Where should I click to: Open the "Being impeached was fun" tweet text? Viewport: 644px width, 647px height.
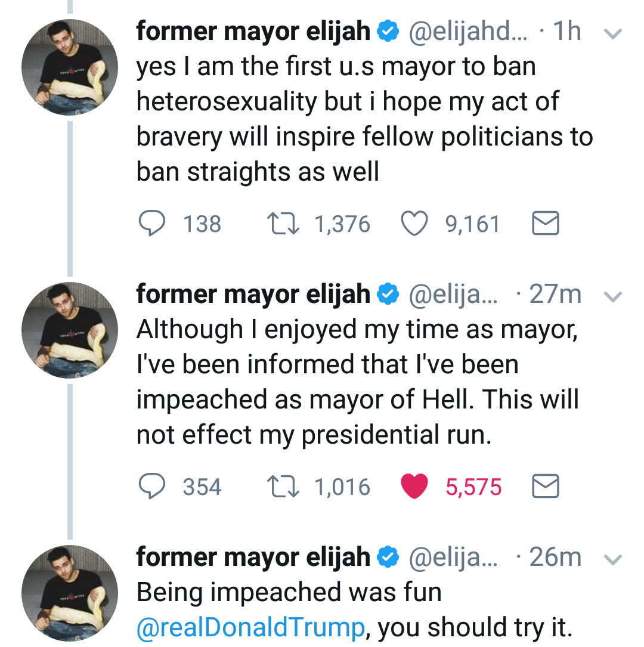point(289,593)
